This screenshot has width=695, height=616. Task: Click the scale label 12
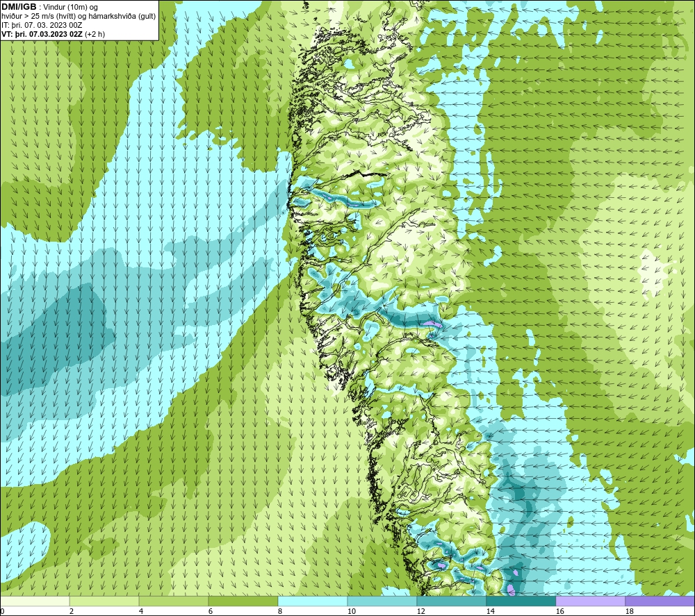420,612
